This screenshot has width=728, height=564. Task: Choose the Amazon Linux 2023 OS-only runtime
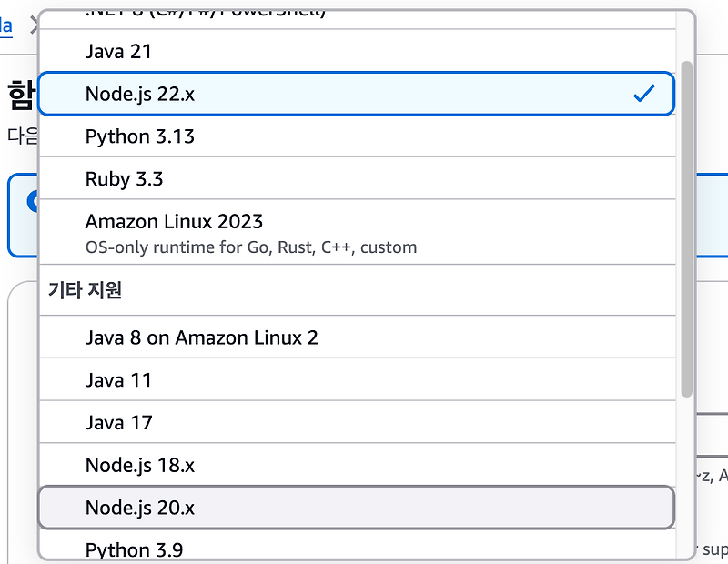coord(173,221)
